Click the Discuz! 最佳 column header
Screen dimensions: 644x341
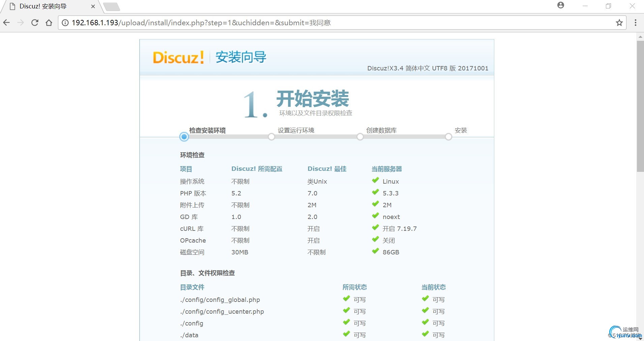[x=327, y=169]
